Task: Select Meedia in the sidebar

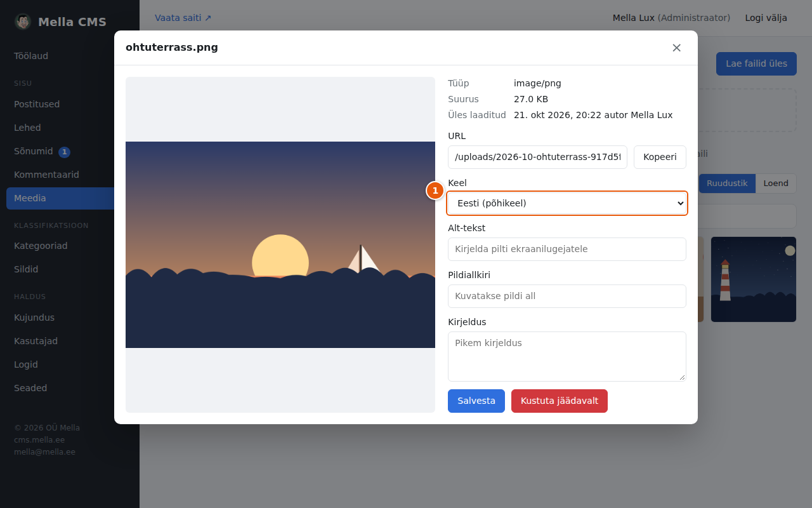Action: point(60,198)
